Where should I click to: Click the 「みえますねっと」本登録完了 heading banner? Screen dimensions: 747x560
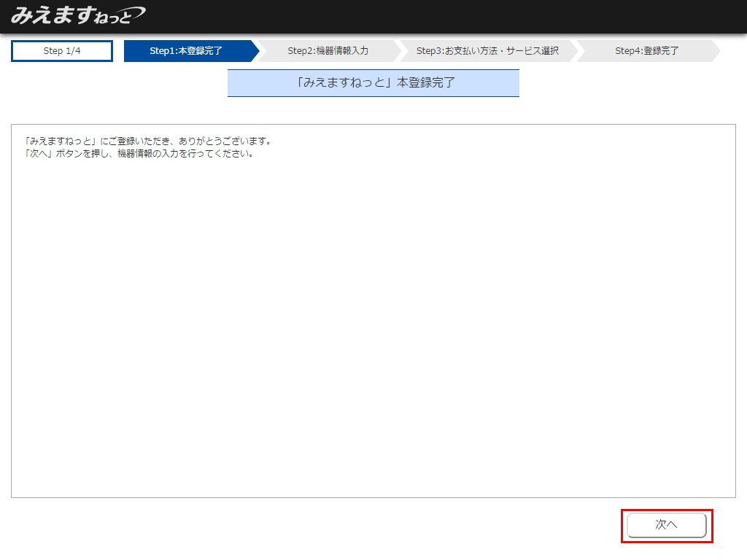tap(373, 83)
